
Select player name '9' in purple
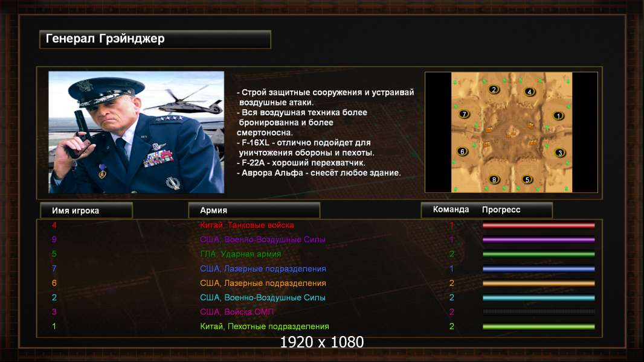[x=54, y=240]
